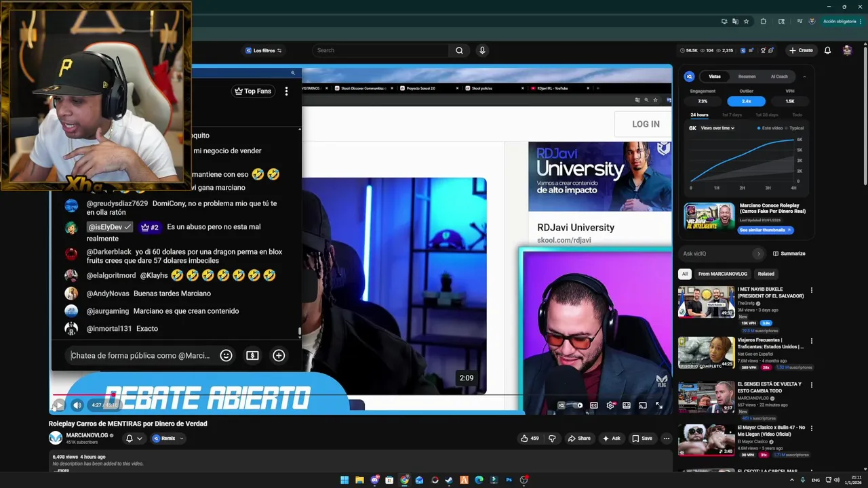This screenshot has width=868, height=488.
Task: Enter fullscreen mode on the player
Action: 659,405
